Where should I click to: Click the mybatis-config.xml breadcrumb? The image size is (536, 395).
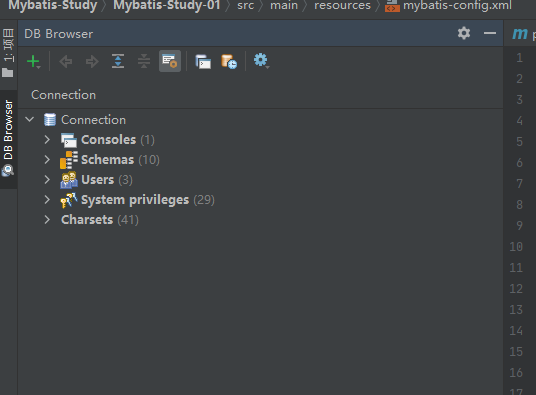(x=457, y=5)
